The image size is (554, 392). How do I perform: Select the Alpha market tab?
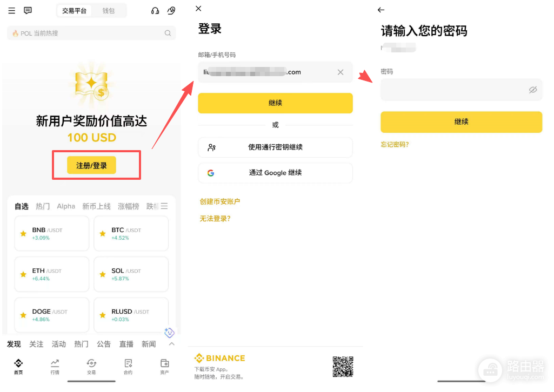[x=66, y=206]
